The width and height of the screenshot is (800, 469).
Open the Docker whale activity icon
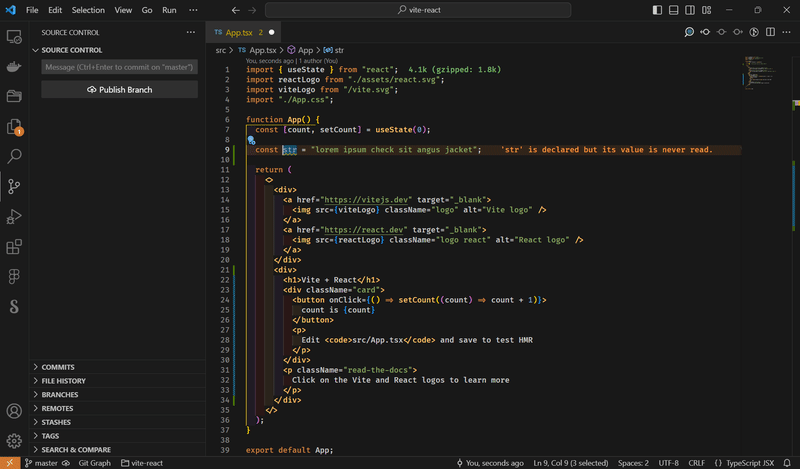(14, 66)
